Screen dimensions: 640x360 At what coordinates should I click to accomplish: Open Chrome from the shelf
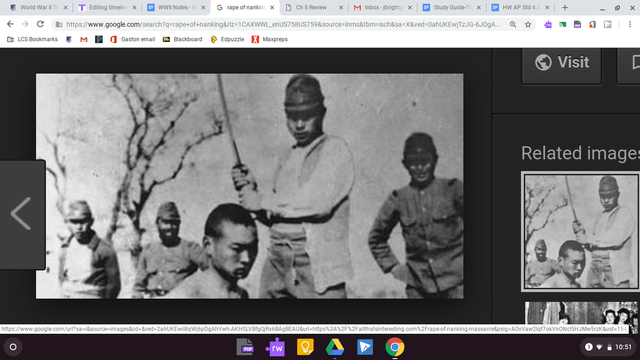pyautogui.click(x=395, y=347)
